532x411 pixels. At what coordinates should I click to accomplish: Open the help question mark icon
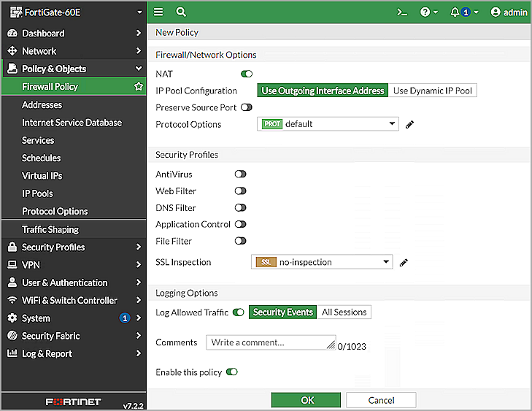tap(425, 12)
